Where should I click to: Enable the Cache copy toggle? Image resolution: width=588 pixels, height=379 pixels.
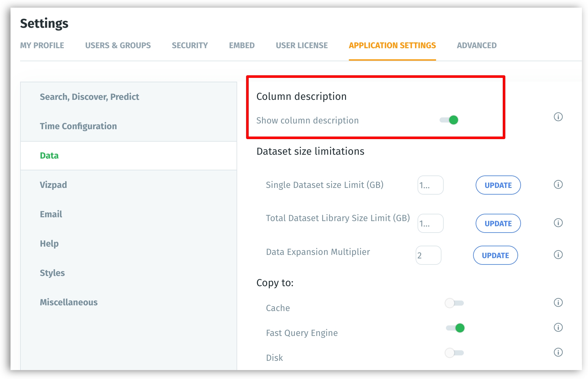pos(454,303)
